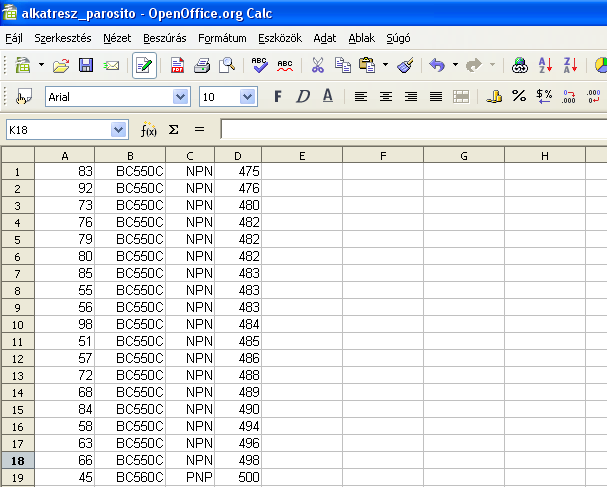The width and height of the screenshot is (607, 487).
Task: Select column D header
Action: 238,156
